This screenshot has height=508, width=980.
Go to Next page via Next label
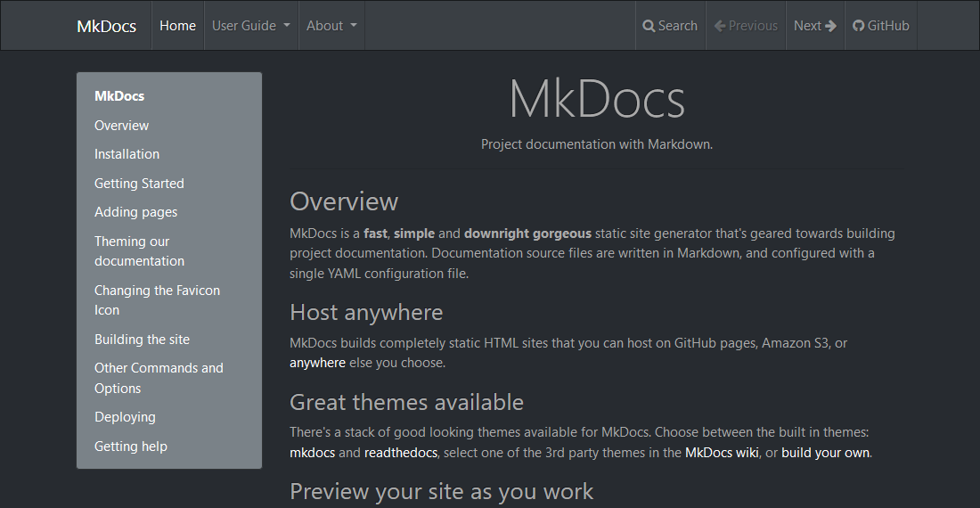tap(807, 26)
